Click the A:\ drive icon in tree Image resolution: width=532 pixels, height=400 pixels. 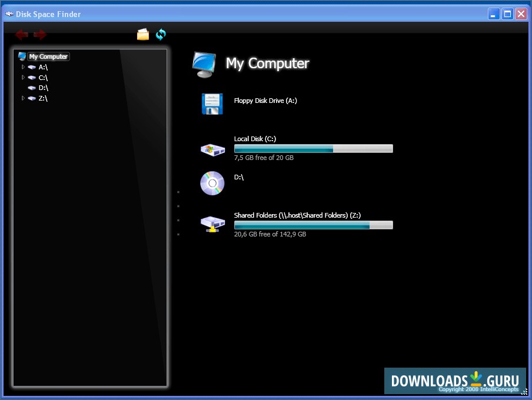pyautogui.click(x=32, y=67)
